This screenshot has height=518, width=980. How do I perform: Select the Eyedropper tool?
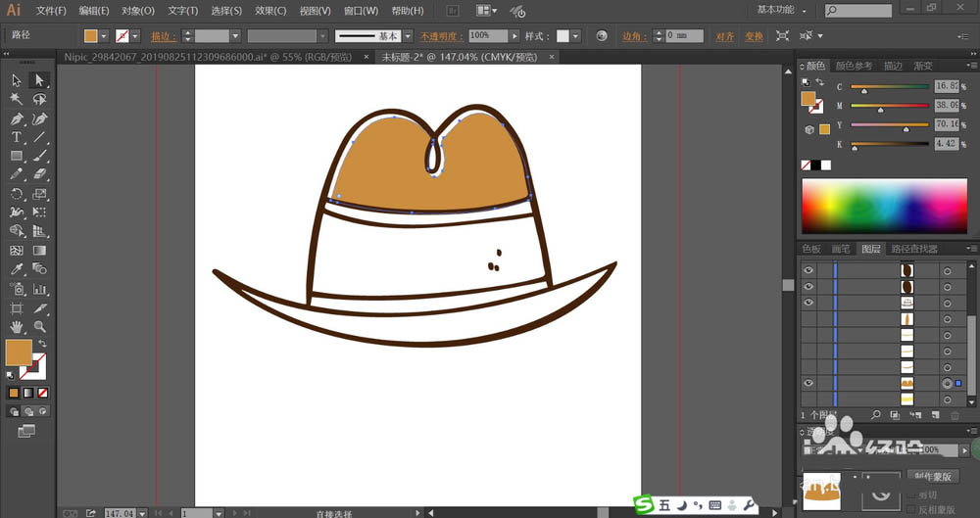click(x=17, y=268)
